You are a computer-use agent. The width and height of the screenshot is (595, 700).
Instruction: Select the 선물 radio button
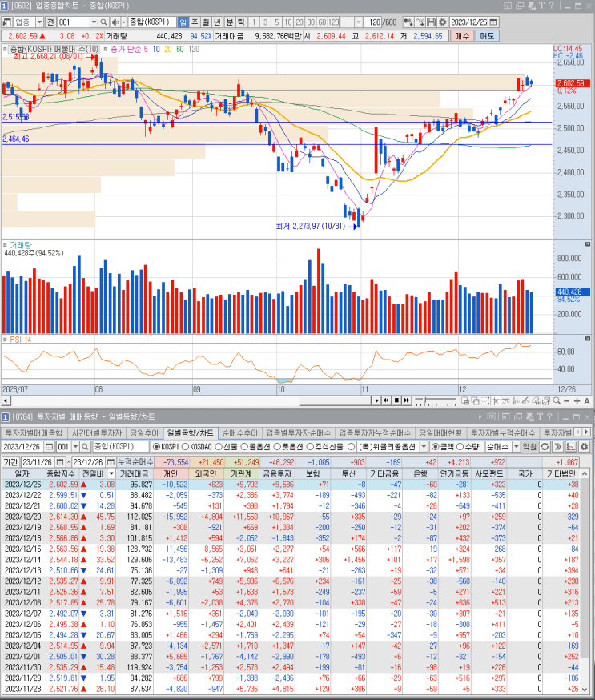point(219,446)
